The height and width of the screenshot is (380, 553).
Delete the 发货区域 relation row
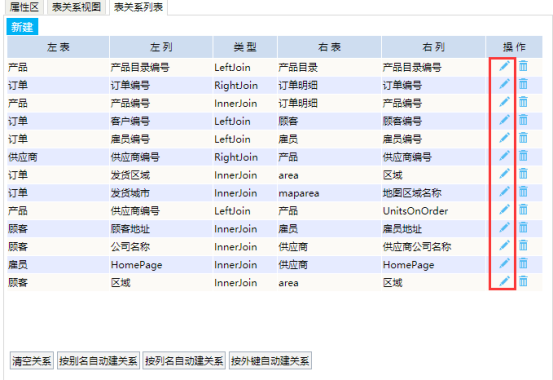(523, 174)
